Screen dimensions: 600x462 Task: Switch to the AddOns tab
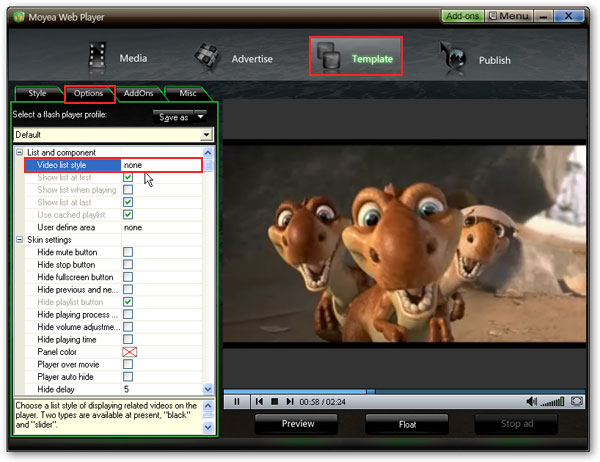(x=139, y=93)
